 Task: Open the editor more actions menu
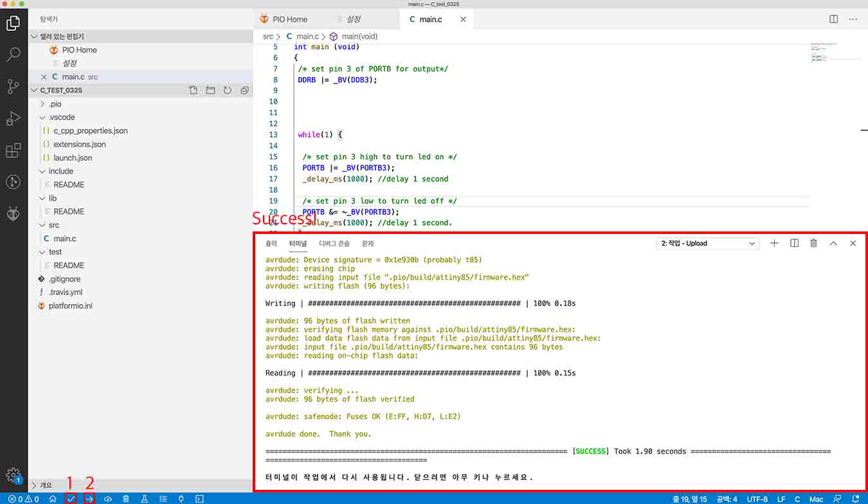(x=853, y=19)
